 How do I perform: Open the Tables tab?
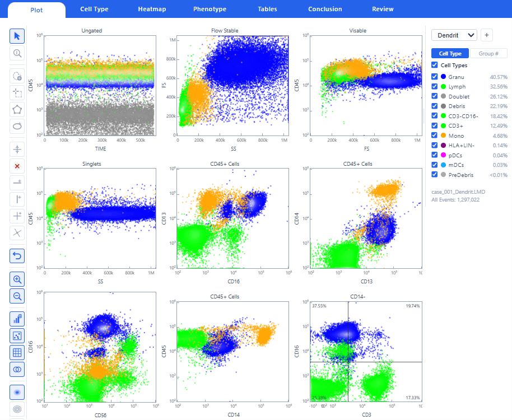267,9
